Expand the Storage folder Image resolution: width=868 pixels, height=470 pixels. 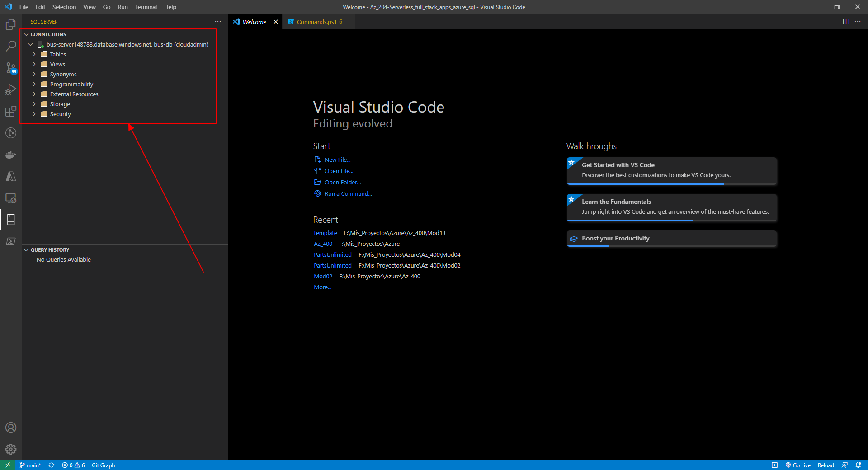(x=34, y=104)
